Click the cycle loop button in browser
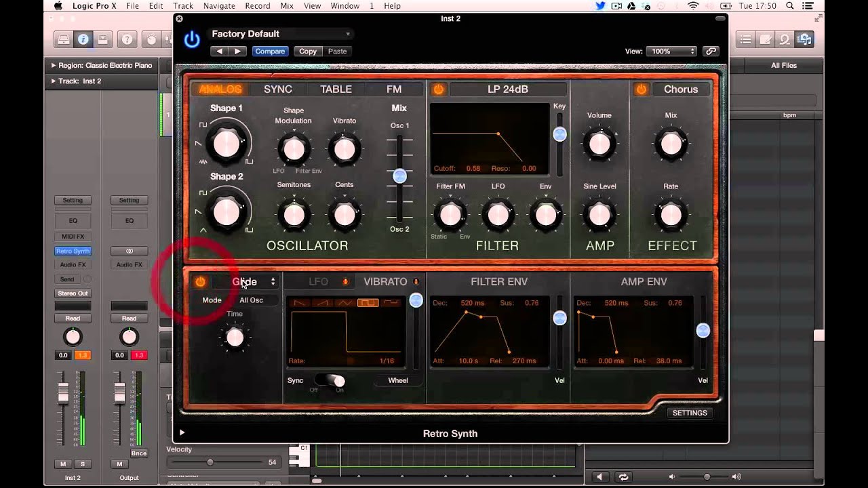Image resolution: width=868 pixels, height=488 pixels. [623, 477]
